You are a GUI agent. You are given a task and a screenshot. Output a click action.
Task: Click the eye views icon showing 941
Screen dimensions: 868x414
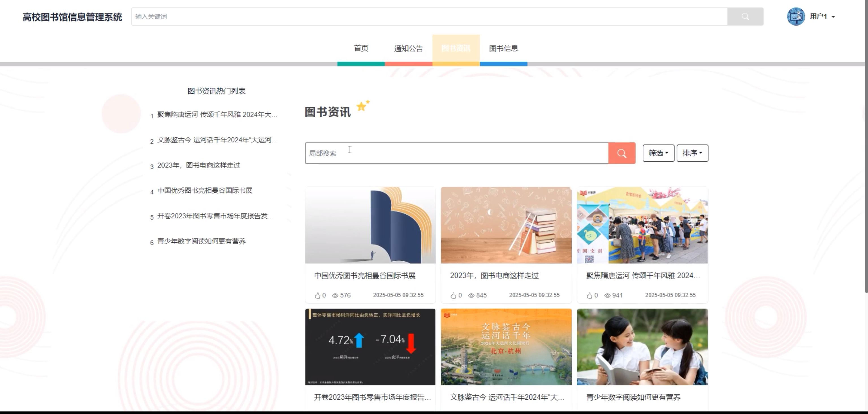(607, 296)
